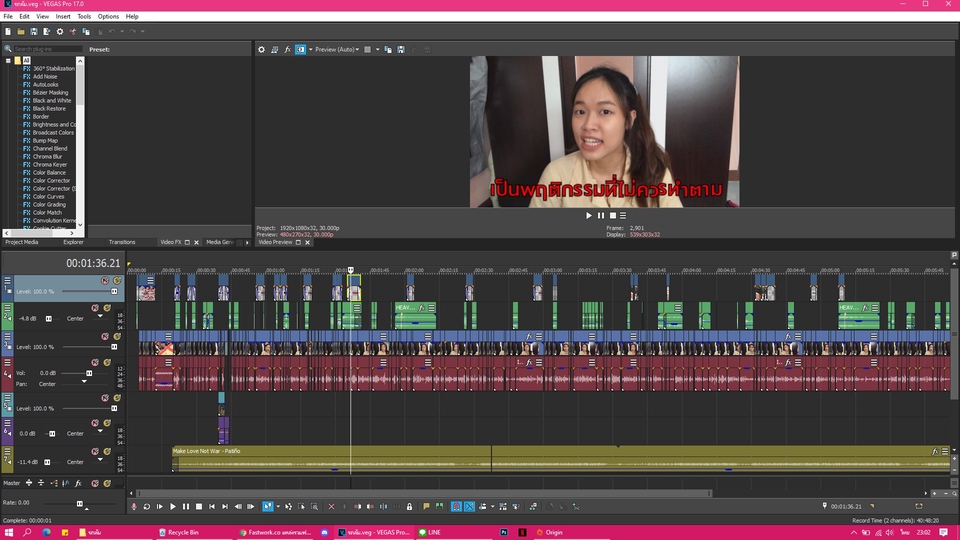Save preview snapshot to file icon

401,50
